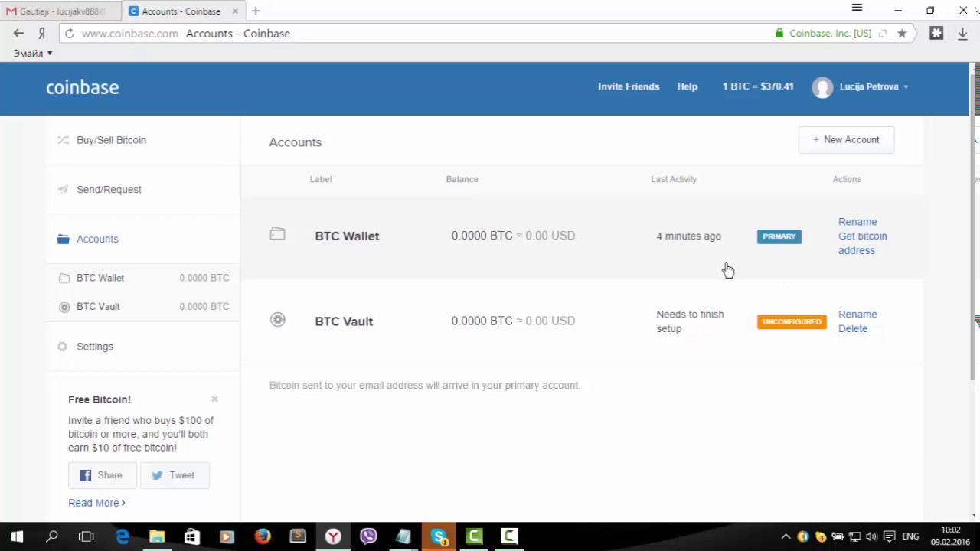Click the BTC Wallet icon in sidebar
Viewport: 980px width, 551px height.
pos(64,278)
